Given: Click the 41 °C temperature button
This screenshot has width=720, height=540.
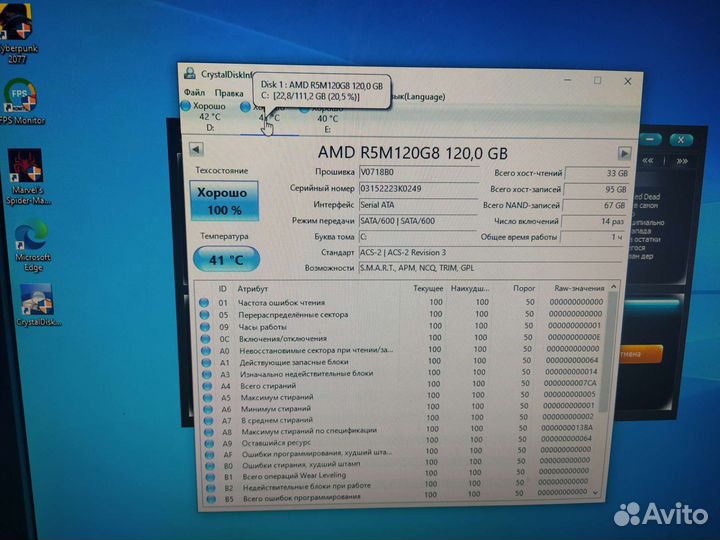Looking at the screenshot, I should (226, 259).
